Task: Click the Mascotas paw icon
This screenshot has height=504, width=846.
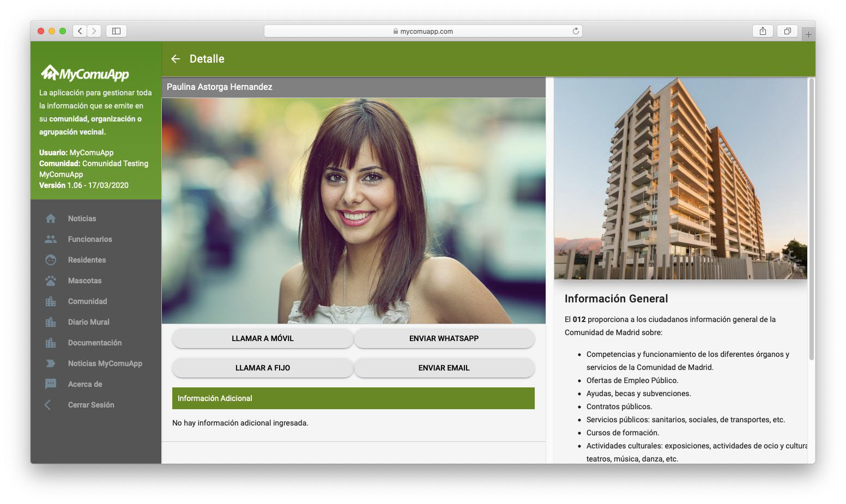Action: tap(51, 281)
